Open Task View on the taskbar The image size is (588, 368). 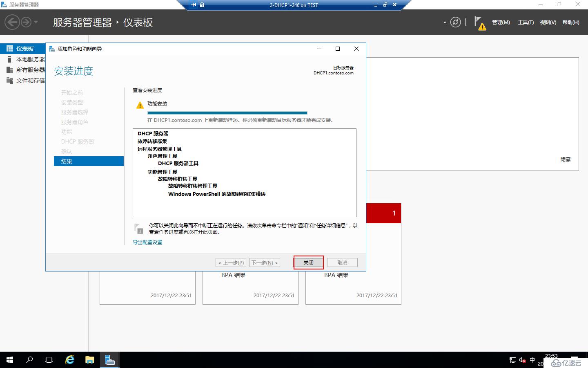click(49, 360)
